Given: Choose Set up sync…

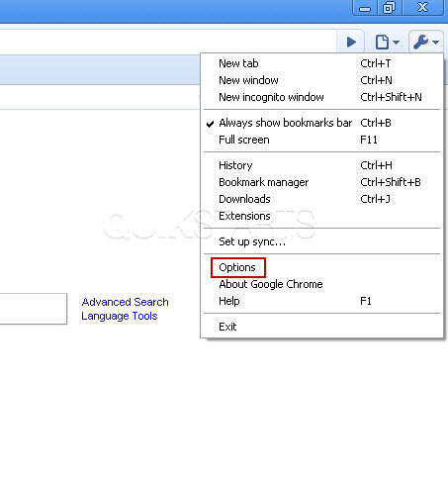Looking at the screenshot, I should (321, 241).
